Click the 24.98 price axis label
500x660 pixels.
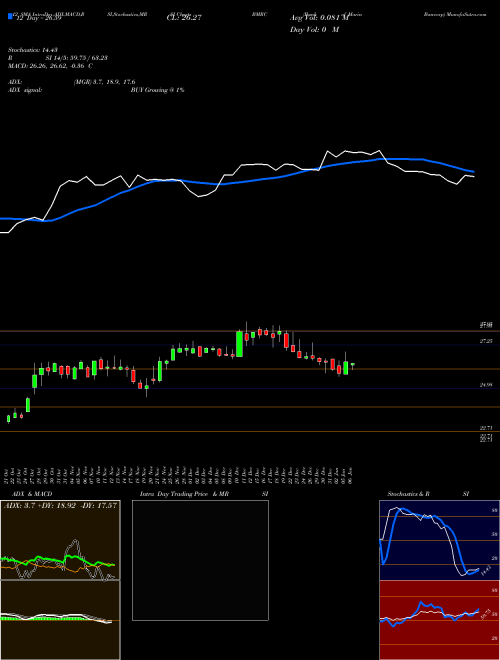click(x=486, y=385)
